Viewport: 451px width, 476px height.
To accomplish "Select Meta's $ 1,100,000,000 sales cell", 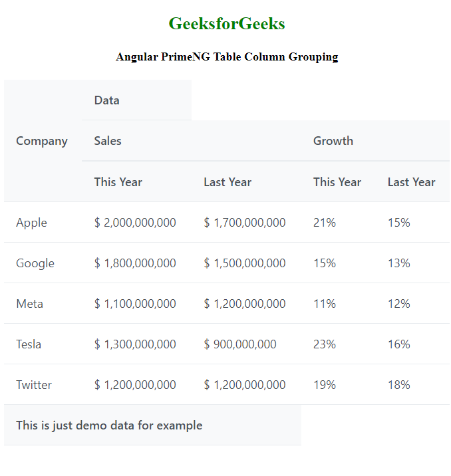I will pos(135,304).
